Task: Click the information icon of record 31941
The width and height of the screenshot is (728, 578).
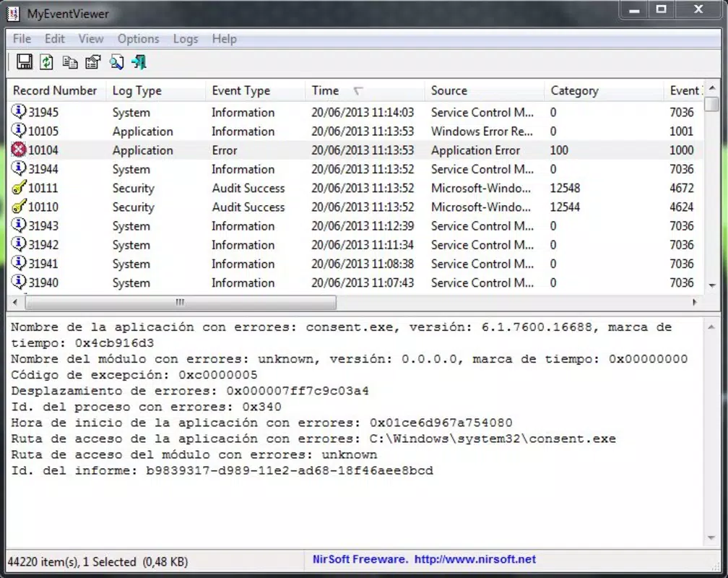Action: [x=19, y=263]
